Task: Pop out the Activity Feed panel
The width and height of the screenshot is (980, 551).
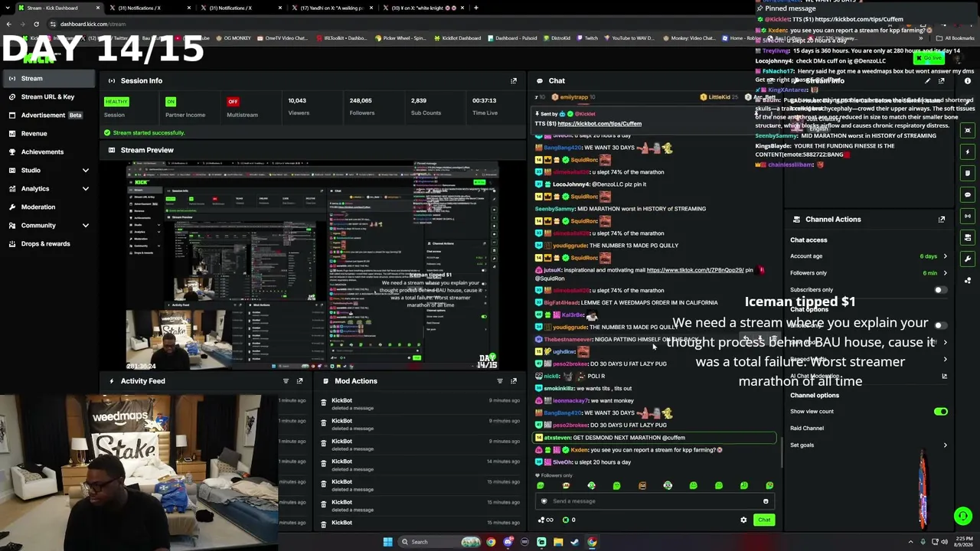Action: point(299,380)
